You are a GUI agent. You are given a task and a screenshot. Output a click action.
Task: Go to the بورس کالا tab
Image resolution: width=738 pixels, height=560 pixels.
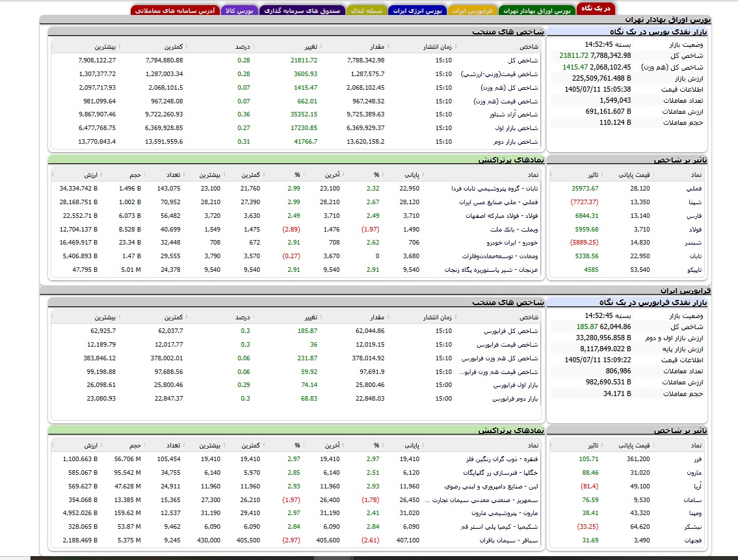pos(239,10)
